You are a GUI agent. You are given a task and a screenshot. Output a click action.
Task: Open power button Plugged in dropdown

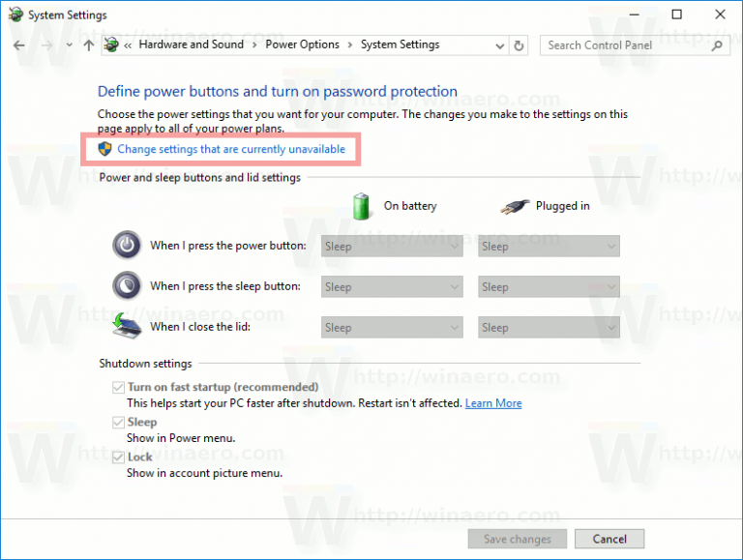click(549, 247)
